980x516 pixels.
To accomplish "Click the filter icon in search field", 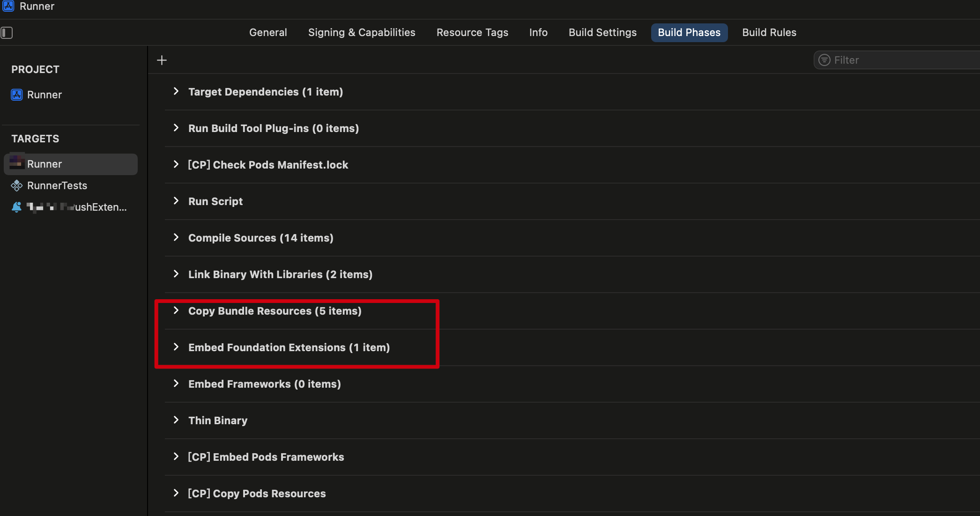I will click(824, 60).
